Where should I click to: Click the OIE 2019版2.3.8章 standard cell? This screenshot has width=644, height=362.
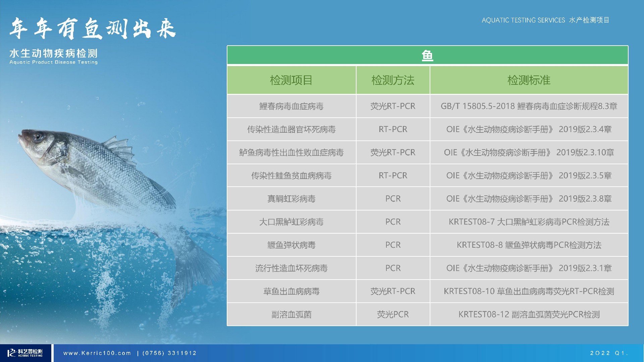coord(529,199)
